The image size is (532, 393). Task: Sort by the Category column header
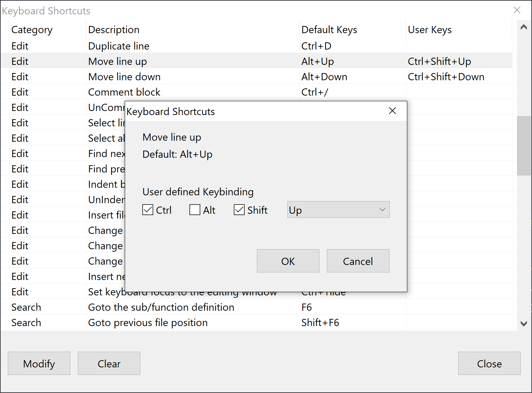32,30
